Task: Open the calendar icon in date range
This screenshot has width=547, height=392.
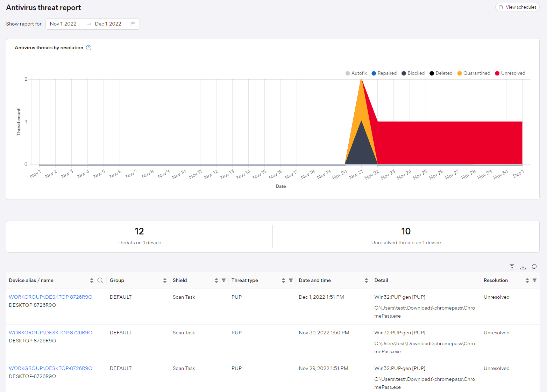Action: coord(133,24)
